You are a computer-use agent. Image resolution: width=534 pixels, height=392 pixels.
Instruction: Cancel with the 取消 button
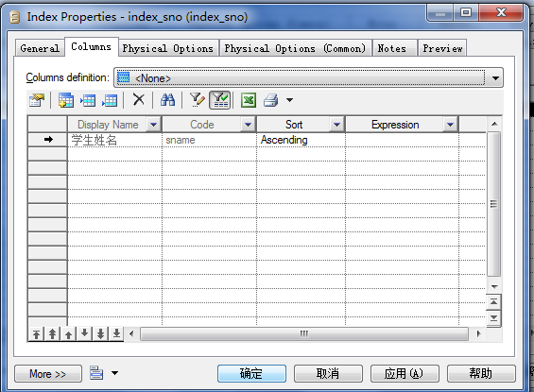tap(328, 374)
